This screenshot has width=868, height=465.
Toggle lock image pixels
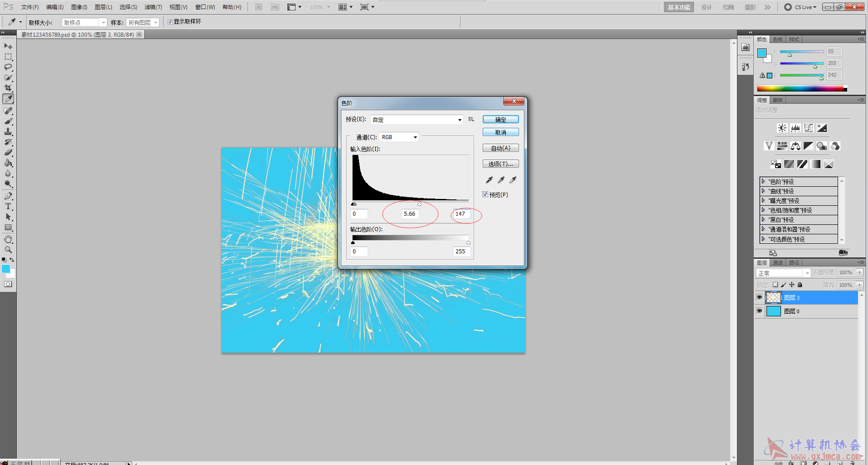[783, 285]
